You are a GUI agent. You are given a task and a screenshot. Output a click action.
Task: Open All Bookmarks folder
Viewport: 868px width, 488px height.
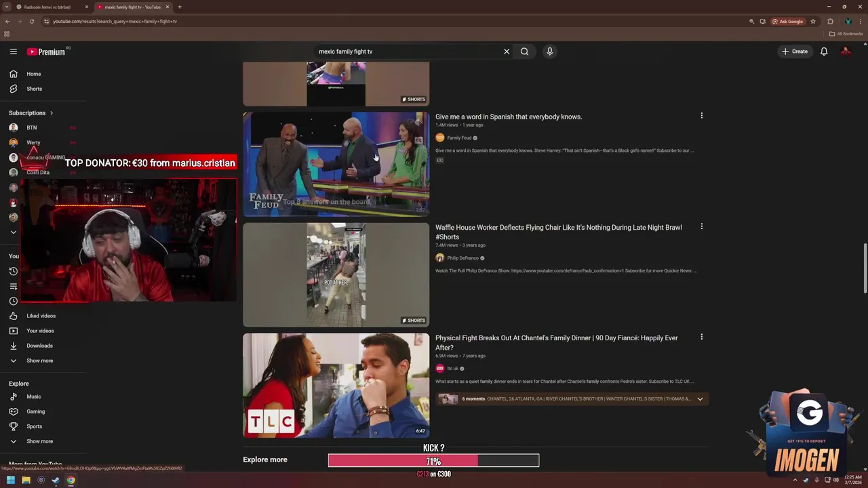click(846, 34)
